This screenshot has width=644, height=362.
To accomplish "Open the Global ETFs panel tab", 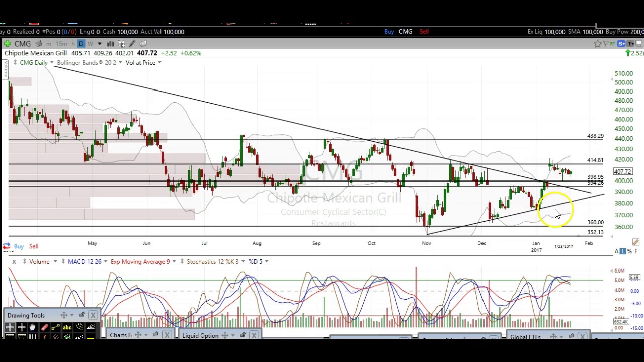I will tap(525, 336).
